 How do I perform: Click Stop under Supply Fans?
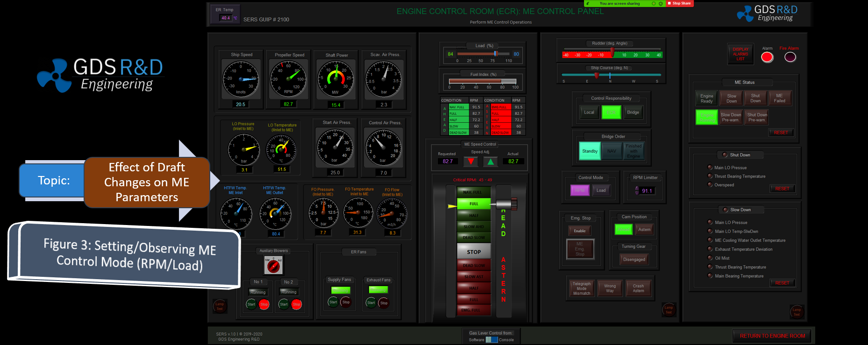346,302
